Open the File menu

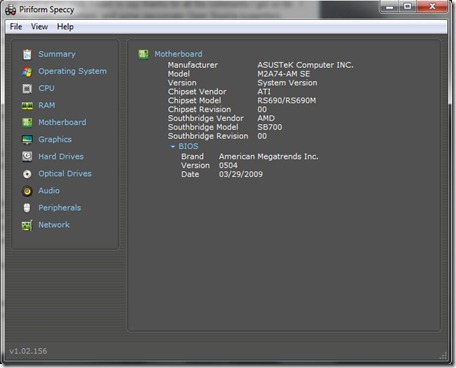click(16, 27)
